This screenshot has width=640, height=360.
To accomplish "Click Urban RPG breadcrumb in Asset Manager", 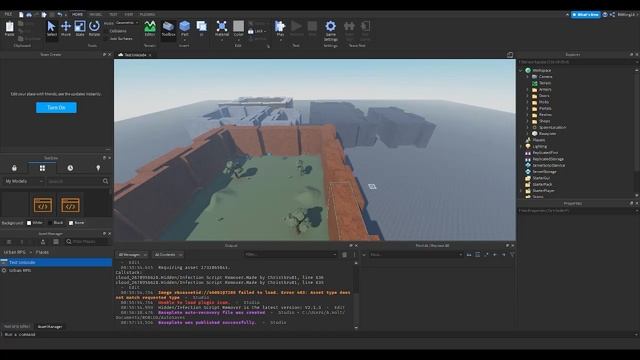I will (14, 252).
